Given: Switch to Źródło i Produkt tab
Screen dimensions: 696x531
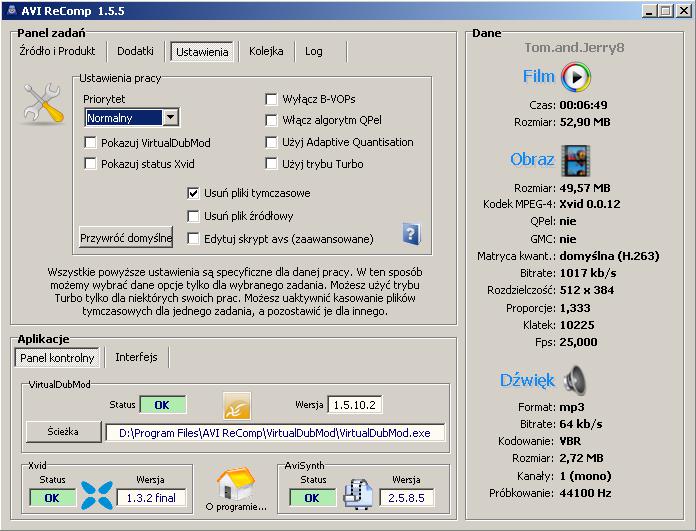Looking at the screenshot, I should [x=57, y=51].
